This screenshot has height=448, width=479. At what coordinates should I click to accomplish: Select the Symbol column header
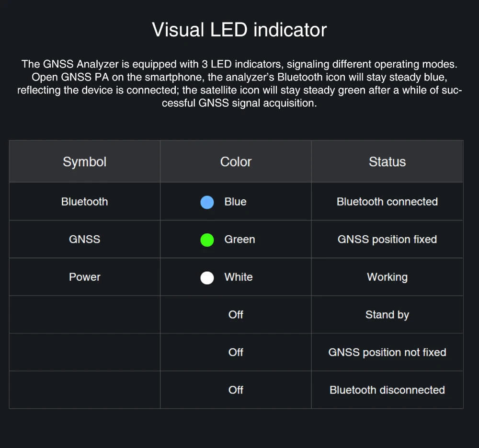click(x=84, y=162)
